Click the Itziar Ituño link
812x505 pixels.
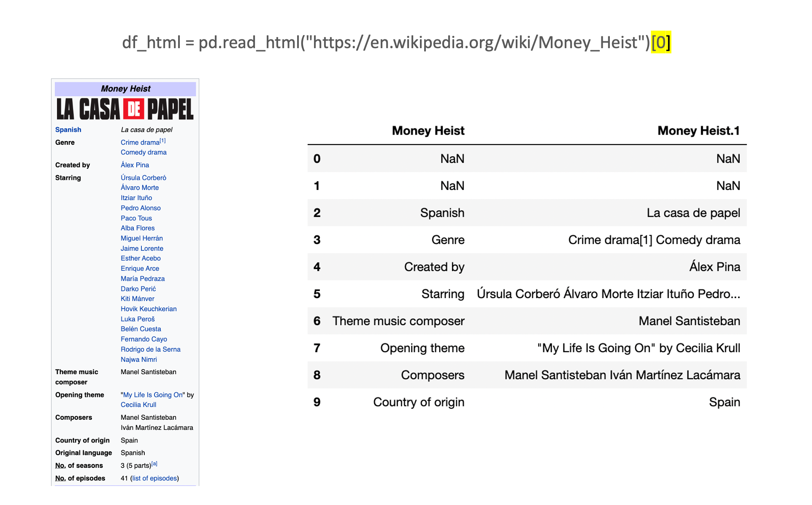[136, 198]
